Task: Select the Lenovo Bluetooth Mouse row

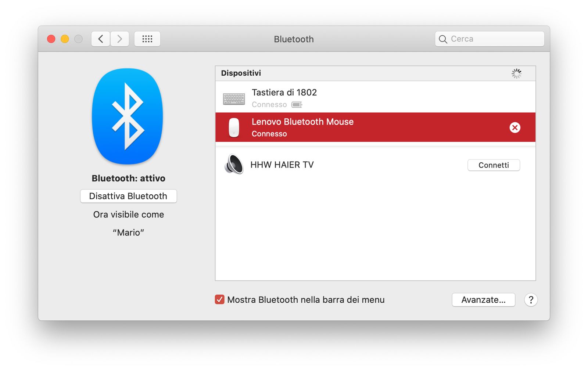Action: coord(375,127)
